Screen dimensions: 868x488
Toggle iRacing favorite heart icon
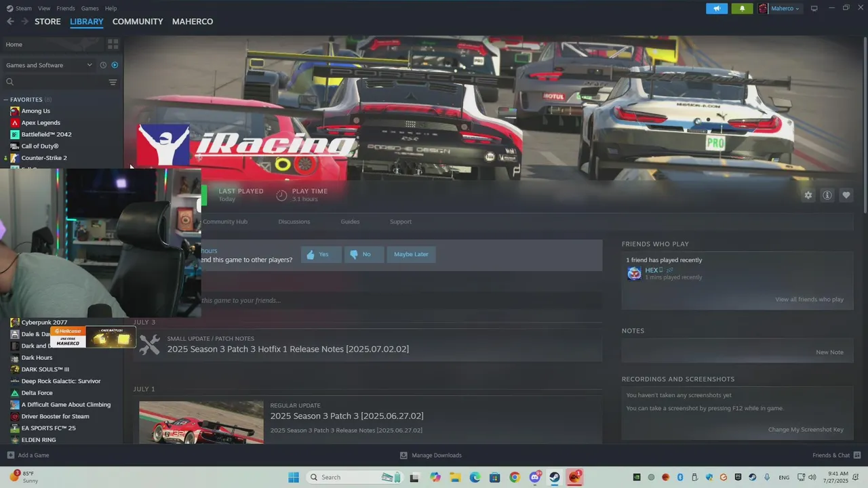(846, 195)
